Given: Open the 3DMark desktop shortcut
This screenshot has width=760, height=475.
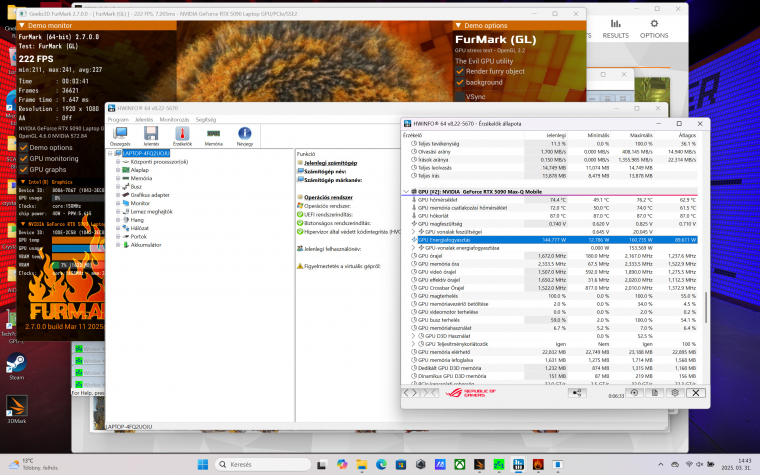Looking at the screenshot, I should coord(16,410).
